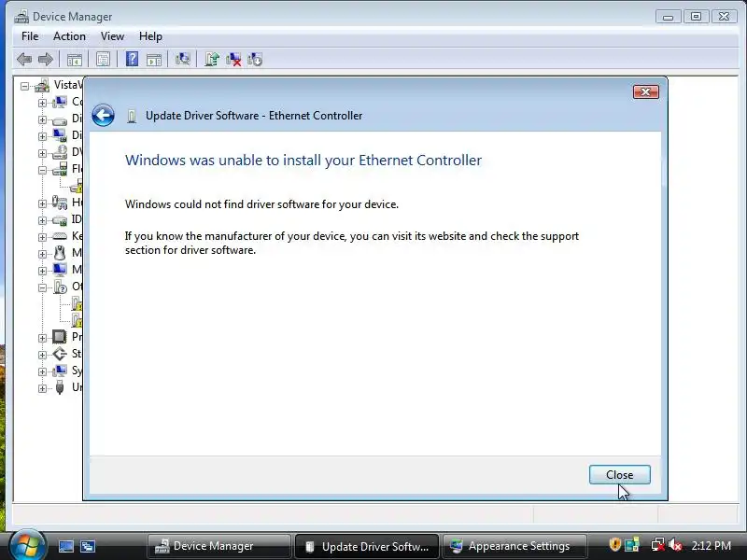
Task: Close the Update Driver dialog with red X
Action: click(x=646, y=91)
